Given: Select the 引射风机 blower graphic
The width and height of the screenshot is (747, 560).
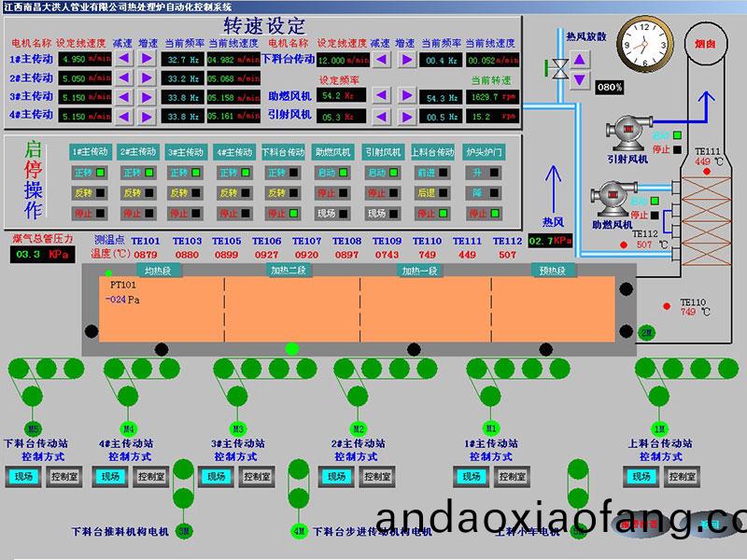Looking at the screenshot, I should tap(627, 133).
